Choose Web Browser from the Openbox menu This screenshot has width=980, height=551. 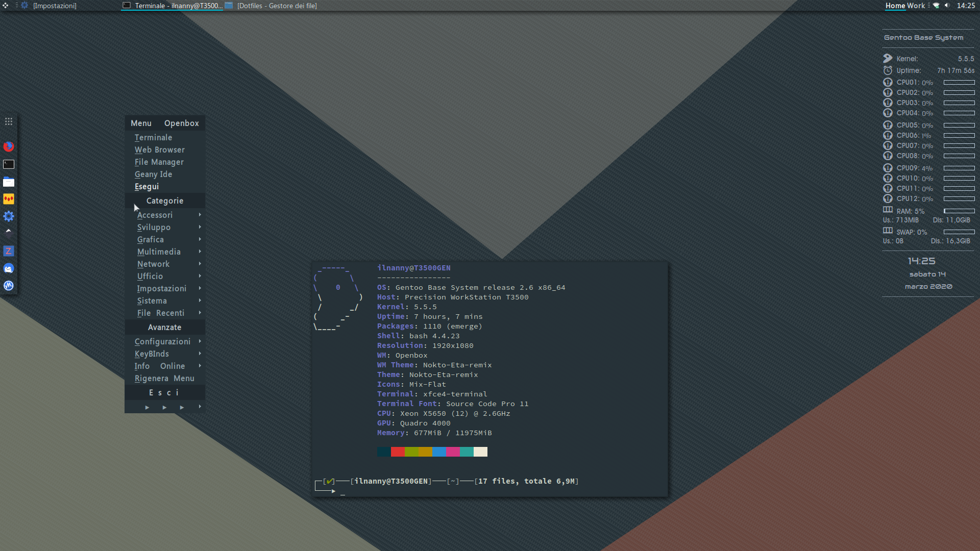(159, 150)
